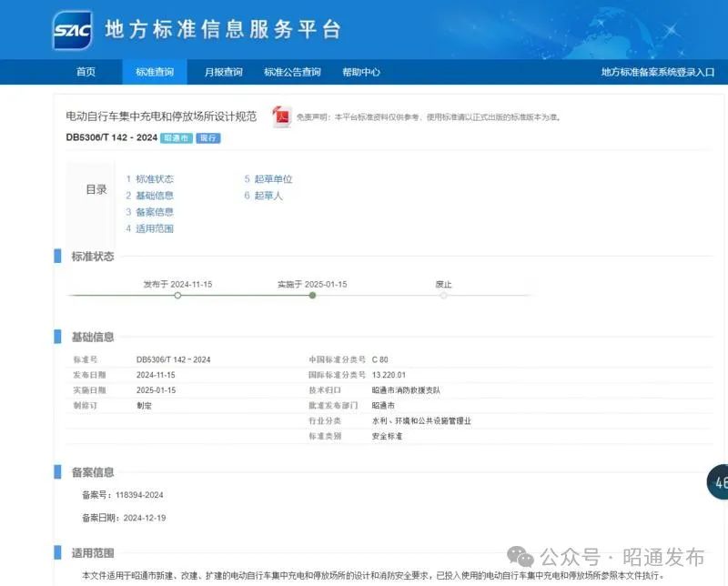Click the 备案号：118394-2024 text
This screenshot has width=728, height=586.
point(123,495)
